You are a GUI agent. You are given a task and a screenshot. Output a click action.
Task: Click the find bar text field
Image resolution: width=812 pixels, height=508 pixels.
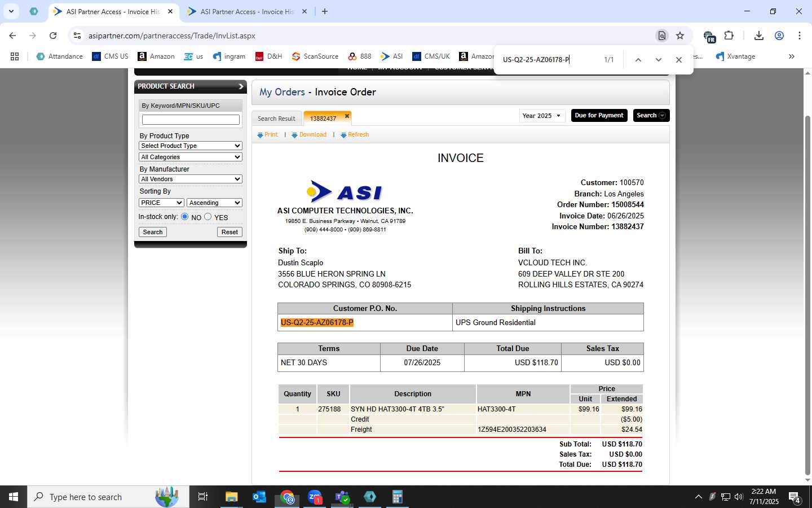(x=547, y=60)
